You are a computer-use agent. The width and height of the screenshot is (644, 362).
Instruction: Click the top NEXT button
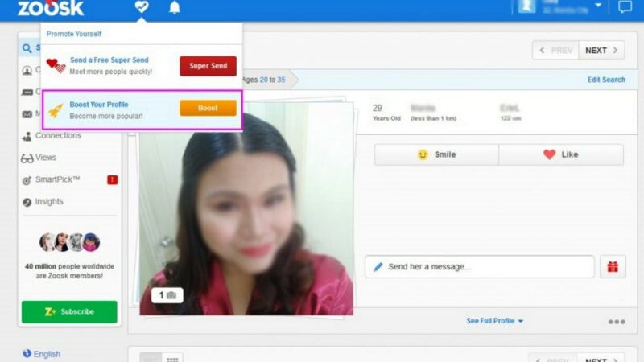601,50
